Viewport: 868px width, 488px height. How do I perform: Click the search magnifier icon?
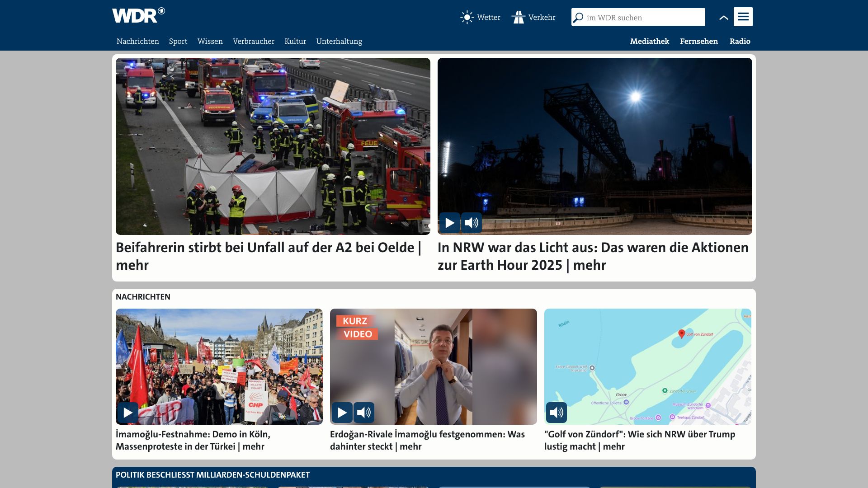pos(578,18)
